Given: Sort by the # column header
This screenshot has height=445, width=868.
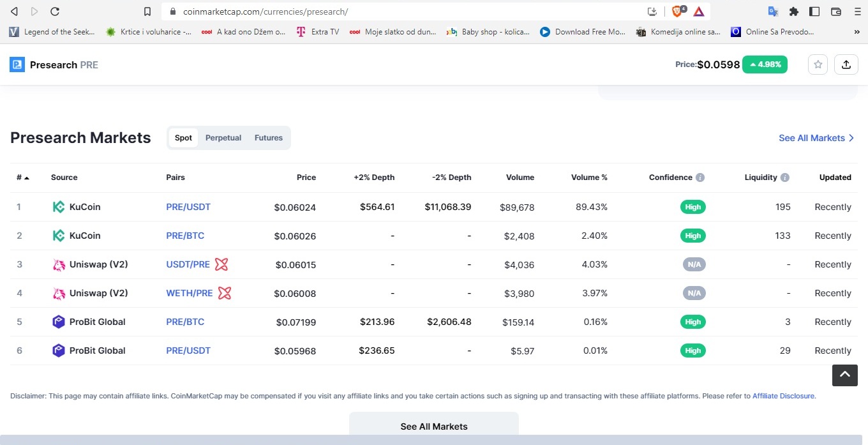Looking at the screenshot, I should pos(22,177).
